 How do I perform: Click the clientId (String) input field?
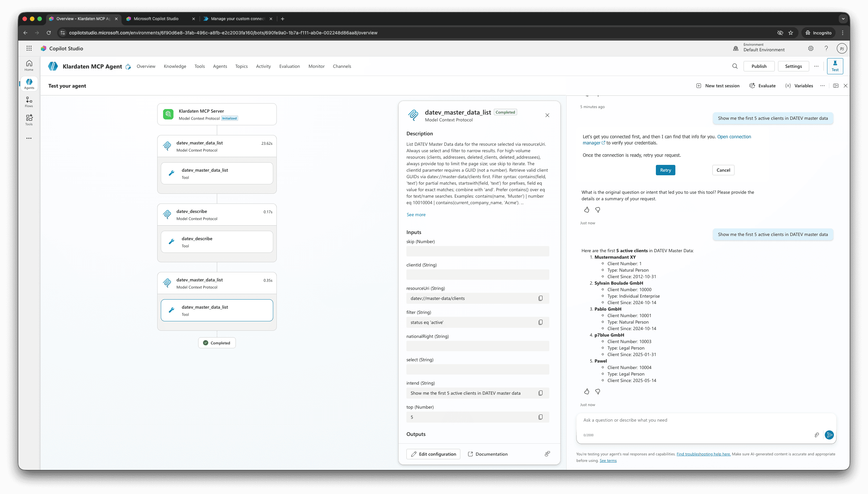[x=478, y=275]
